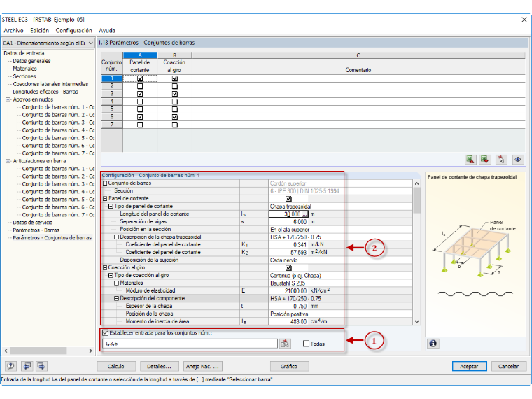The height and width of the screenshot is (399, 532).
Task: Select Longitudes eficaces - Barras tree item
Action: 45,92
